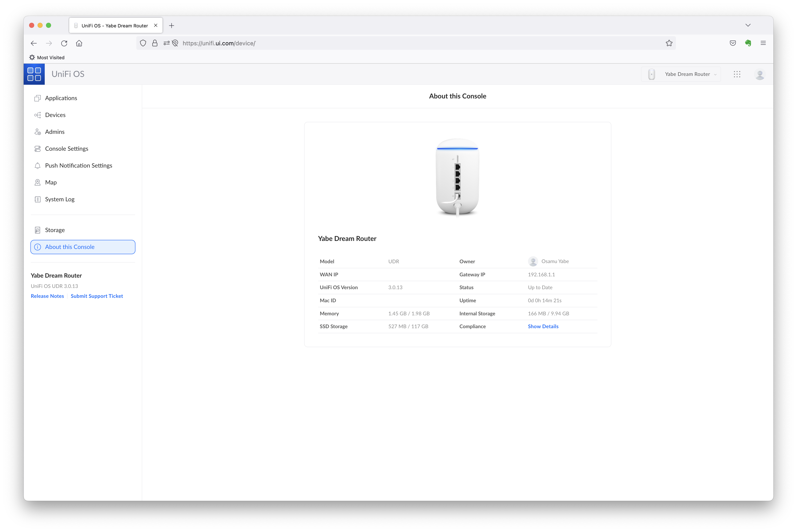Click Submit Support Ticket link
This screenshot has width=797, height=532.
[97, 296]
